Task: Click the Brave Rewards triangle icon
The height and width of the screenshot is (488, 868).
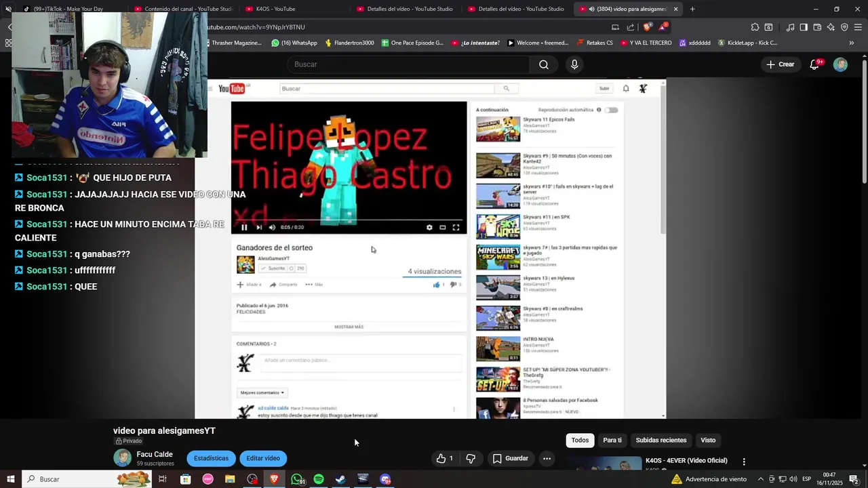Action: point(663,27)
